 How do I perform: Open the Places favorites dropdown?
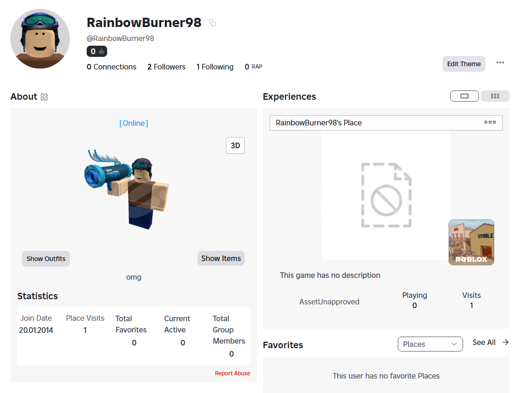point(430,344)
